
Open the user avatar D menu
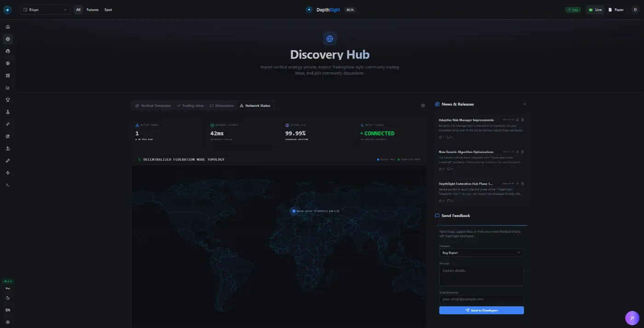(x=635, y=10)
